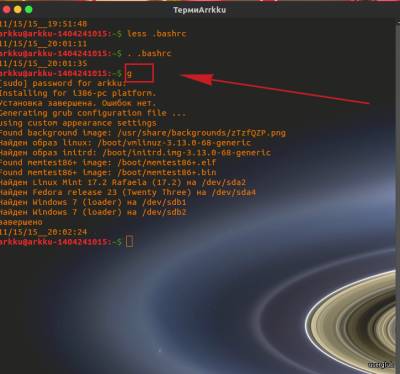Click the red arrow's head
Image resolution: width=400 pixels, height=374 pixels.
(x=197, y=79)
